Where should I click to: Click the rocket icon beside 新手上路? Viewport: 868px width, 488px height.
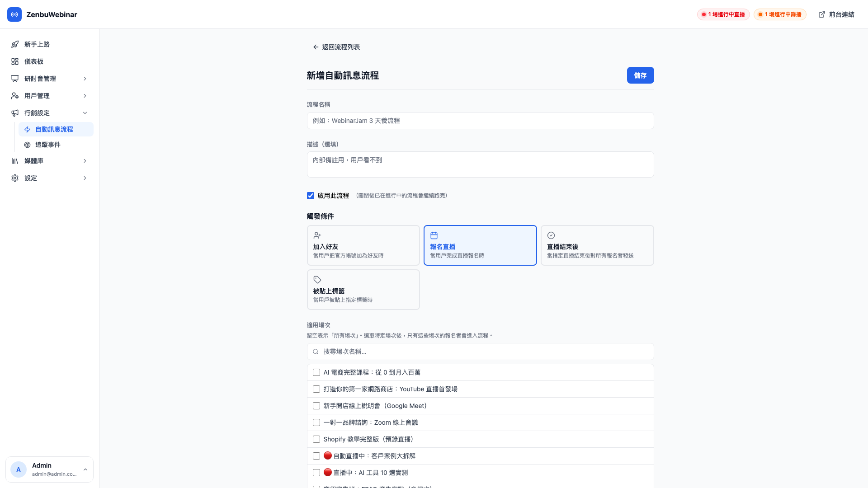tap(15, 44)
